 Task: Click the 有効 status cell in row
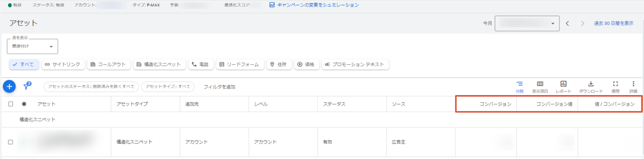click(x=328, y=142)
